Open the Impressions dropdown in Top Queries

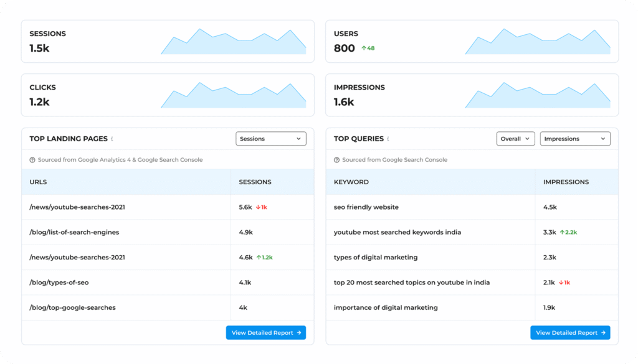[575, 139]
